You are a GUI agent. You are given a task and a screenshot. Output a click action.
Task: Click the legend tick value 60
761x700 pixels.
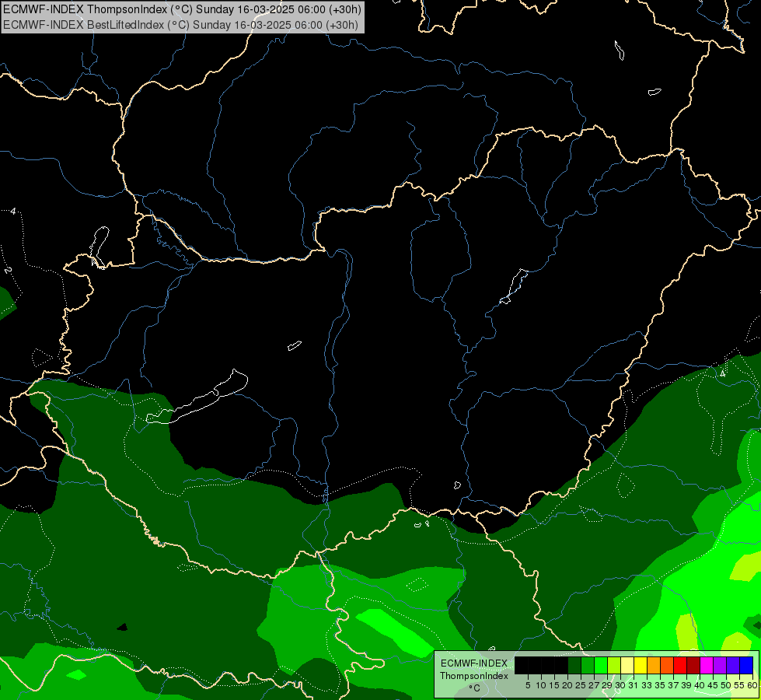click(752, 685)
